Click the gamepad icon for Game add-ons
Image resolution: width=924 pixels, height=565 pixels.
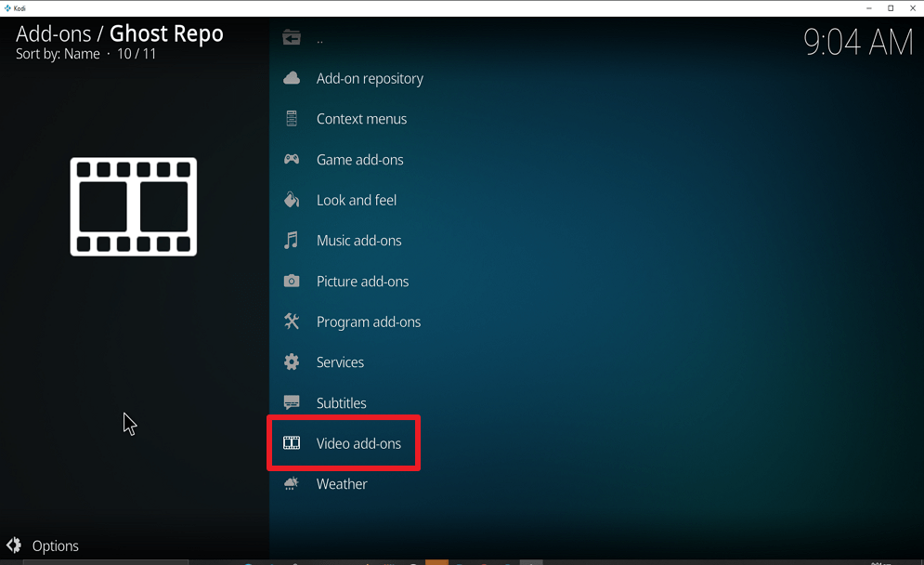pos(291,159)
